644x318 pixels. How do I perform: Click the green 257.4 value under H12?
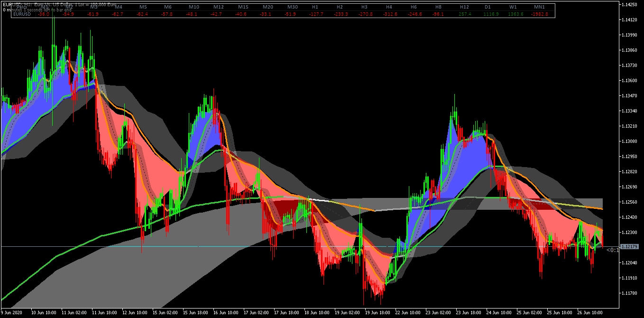[x=465, y=14]
